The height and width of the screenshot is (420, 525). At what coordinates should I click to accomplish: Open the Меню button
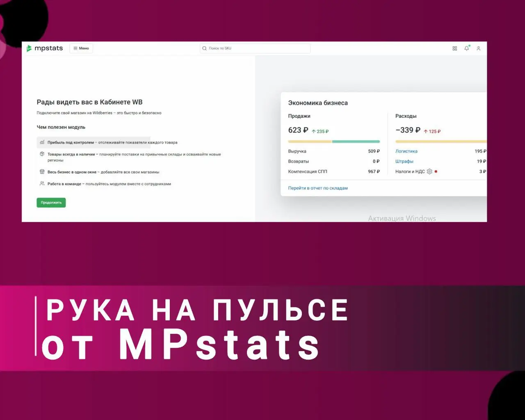[81, 48]
